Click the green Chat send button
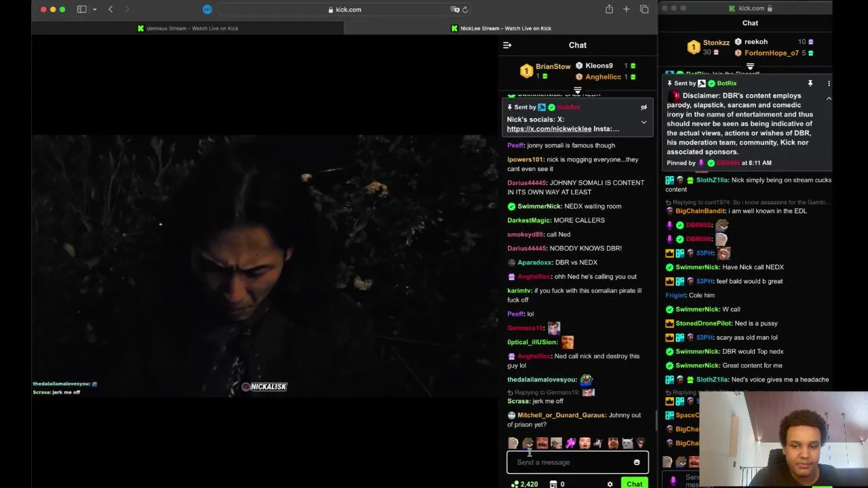This screenshot has width=868, height=488. click(634, 484)
